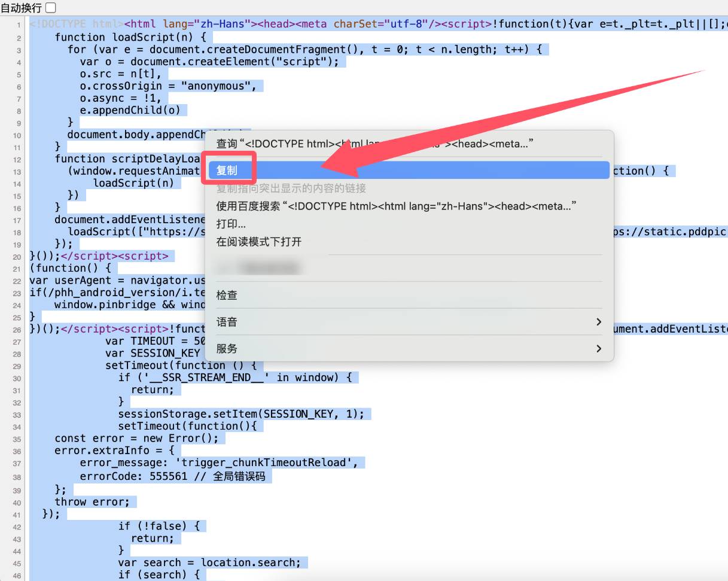This screenshot has height=581, width=728.
Task: Click the 'e.appendChild(o)' line
Action: click(x=130, y=110)
